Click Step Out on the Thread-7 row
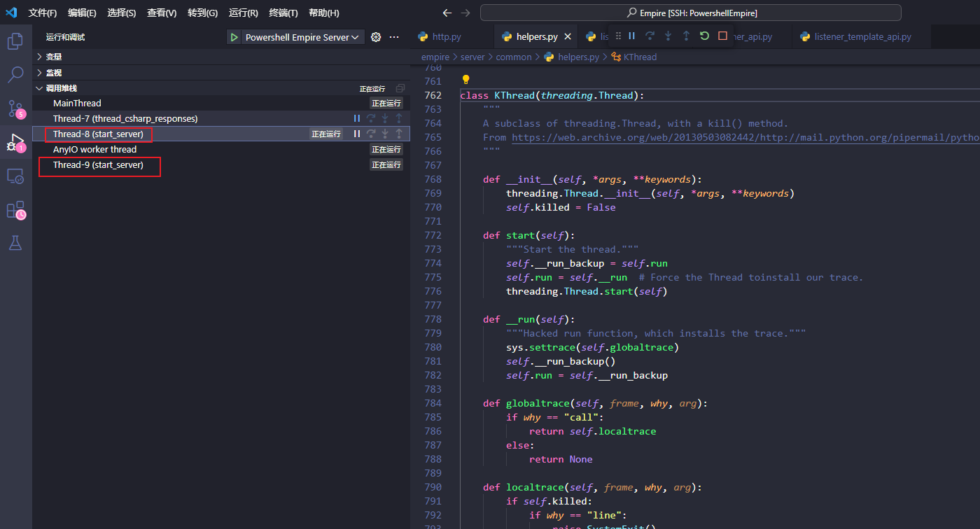Image resolution: width=980 pixels, height=529 pixels. pyautogui.click(x=399, y=118)
